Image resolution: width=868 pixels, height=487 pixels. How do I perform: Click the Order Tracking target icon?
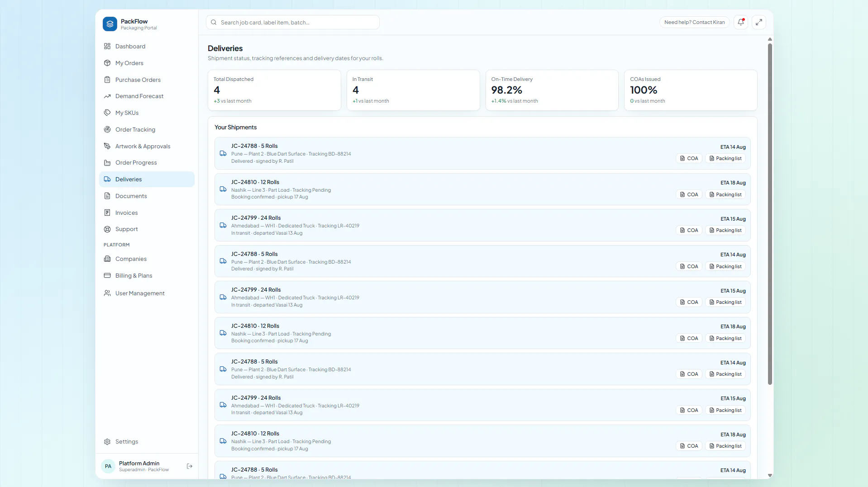107,129
